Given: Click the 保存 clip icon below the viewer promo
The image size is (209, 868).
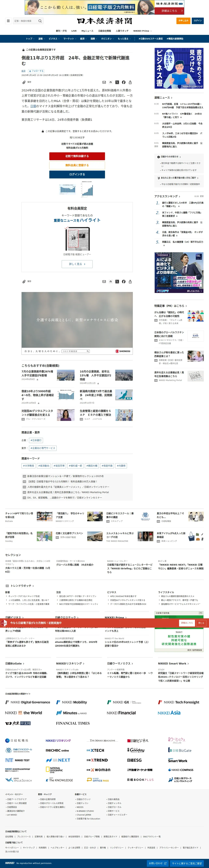Looking at the screenshot, I should click(24, 281).
